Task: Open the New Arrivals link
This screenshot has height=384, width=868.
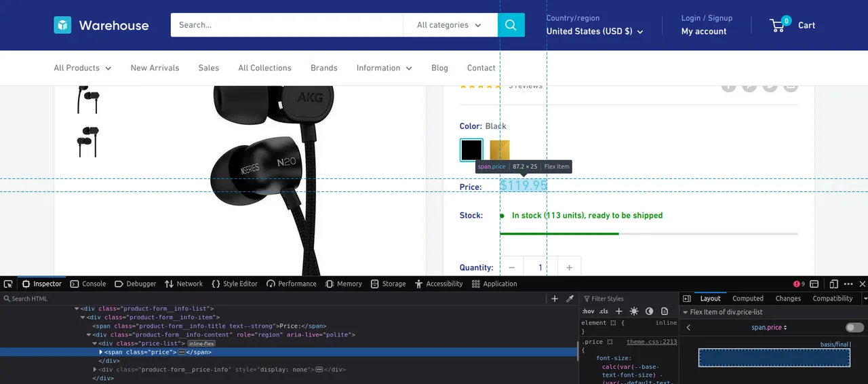Action: tap(155, 68)
